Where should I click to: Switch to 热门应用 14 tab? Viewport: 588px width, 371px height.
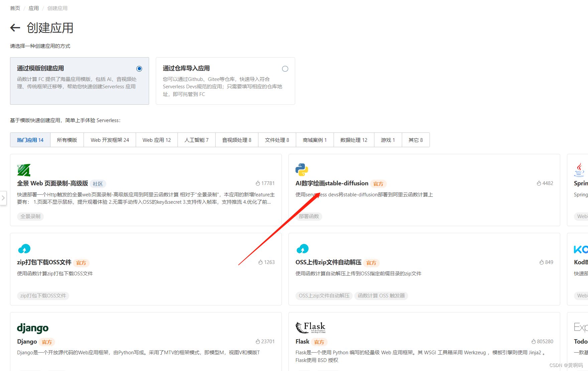(x=30, y=140)
